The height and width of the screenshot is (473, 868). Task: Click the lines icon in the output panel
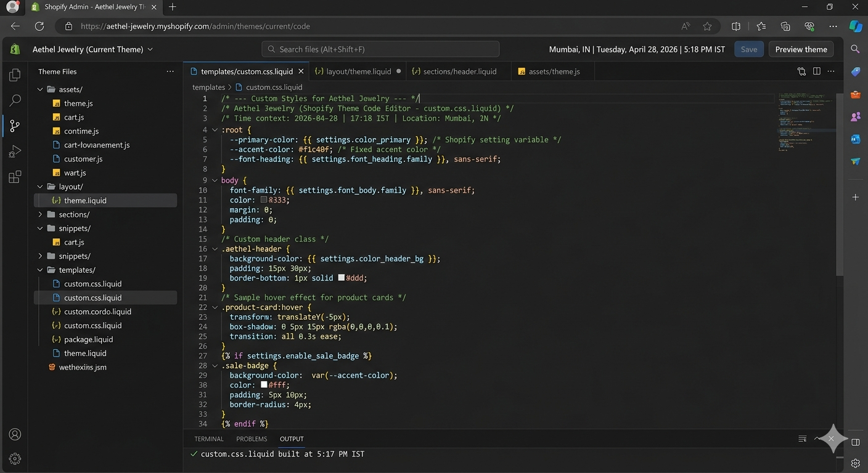click(x=802, y=439)
